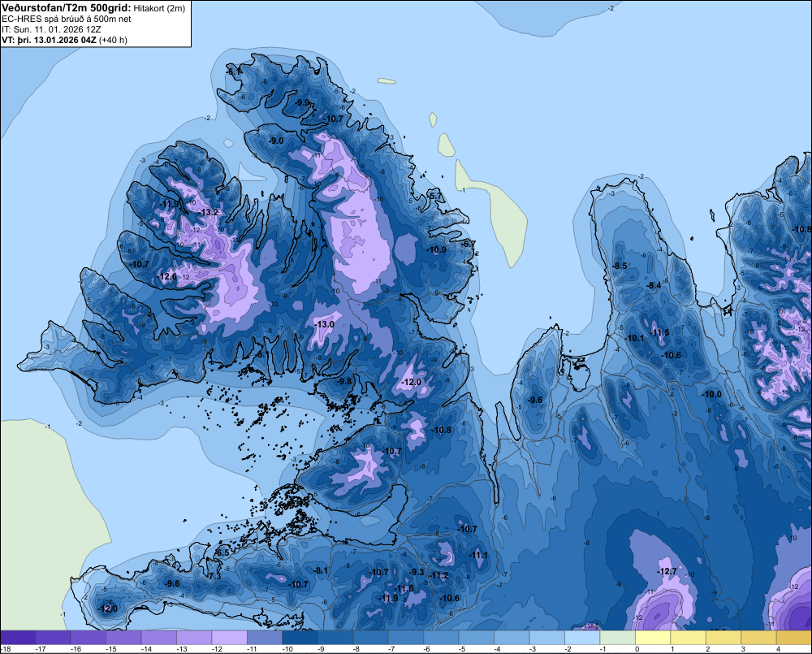Select the '-11.5' temperature value
This screenshot has width=812, height=654.
(x=659, y=333)
